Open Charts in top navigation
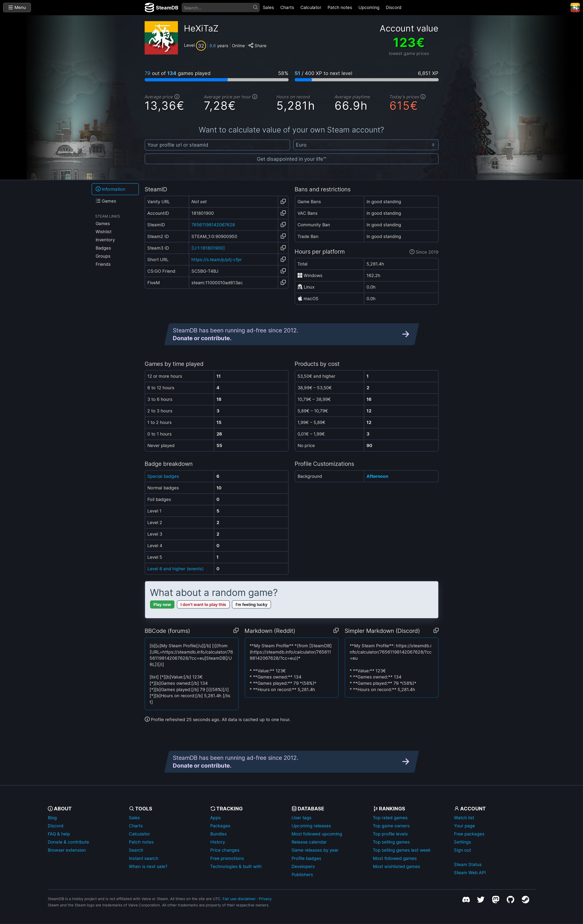This screenshot has height=924, width=583. [287, 7]
